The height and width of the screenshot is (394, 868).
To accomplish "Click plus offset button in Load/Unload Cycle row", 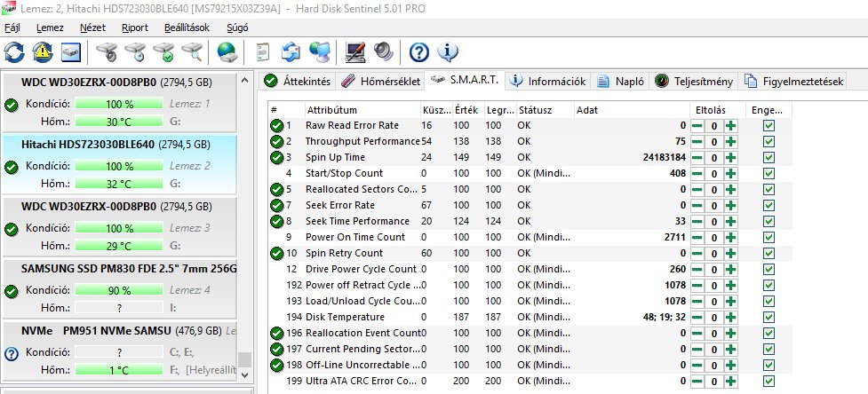I will point(731,301).
